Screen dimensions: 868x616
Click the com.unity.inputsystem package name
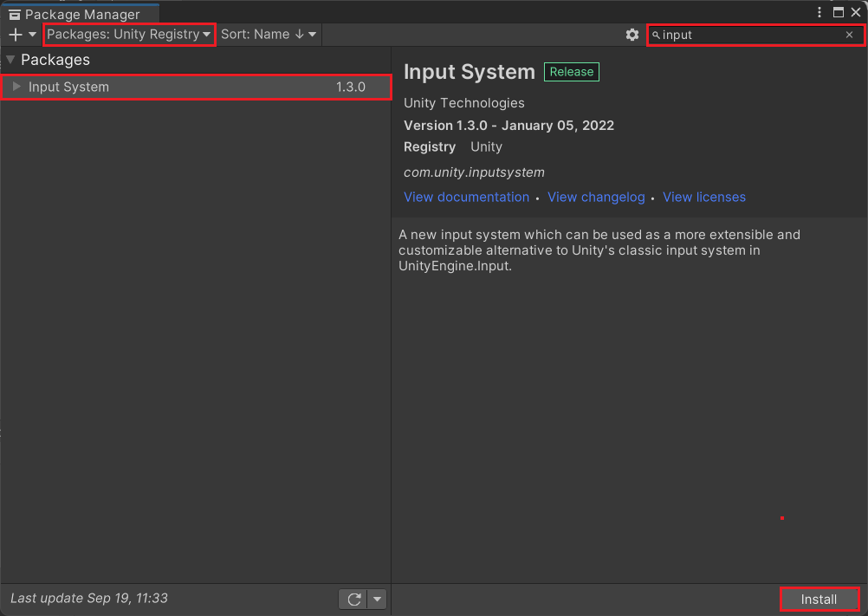(x=474, y=172)
